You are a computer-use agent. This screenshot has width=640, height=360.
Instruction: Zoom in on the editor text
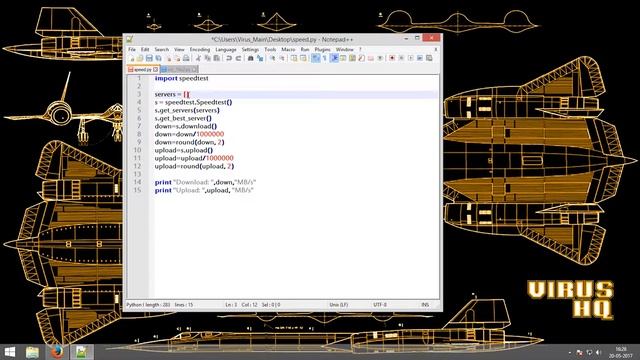(x=273, y=58)
